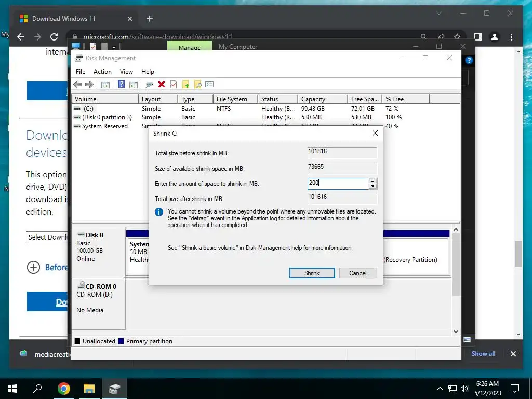Sort by the Volume column header

coord(105,99)
